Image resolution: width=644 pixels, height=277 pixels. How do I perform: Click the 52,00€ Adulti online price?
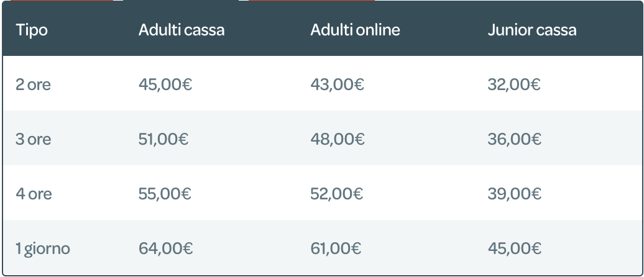336,194
